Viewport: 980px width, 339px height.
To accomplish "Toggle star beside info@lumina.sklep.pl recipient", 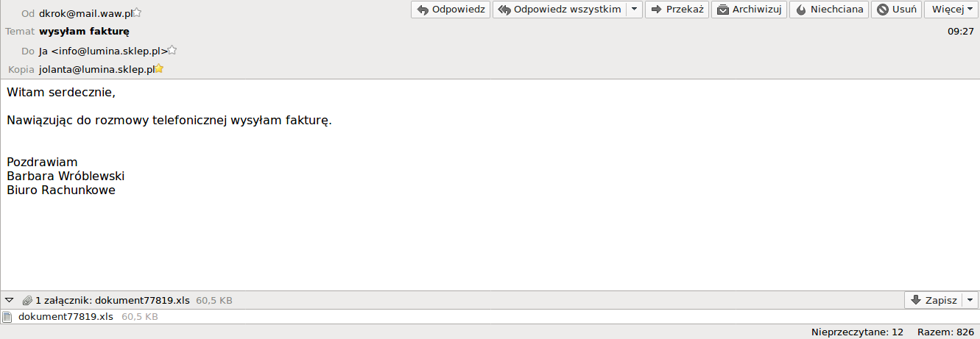I will tap(172, 51).
